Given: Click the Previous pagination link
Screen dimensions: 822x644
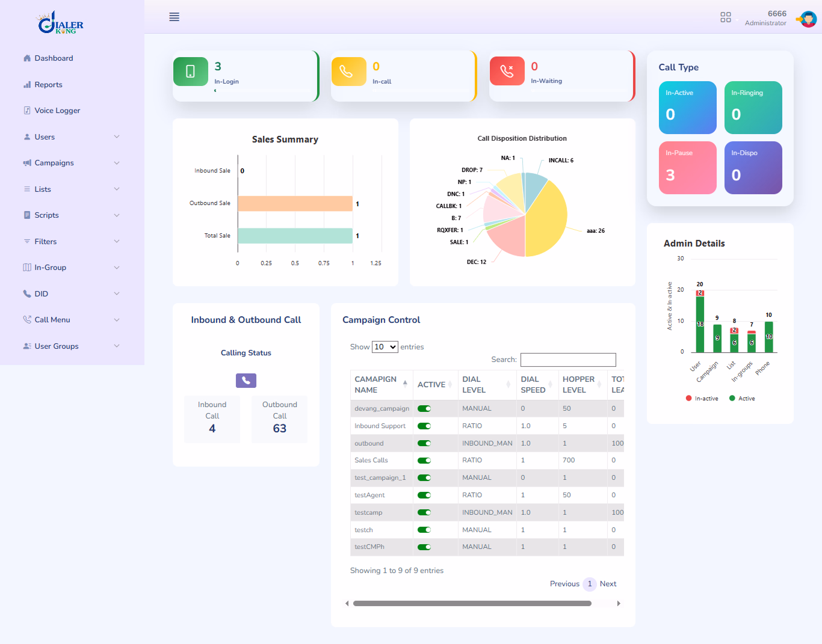Looking at the screenshot, I should coord(564,584).
